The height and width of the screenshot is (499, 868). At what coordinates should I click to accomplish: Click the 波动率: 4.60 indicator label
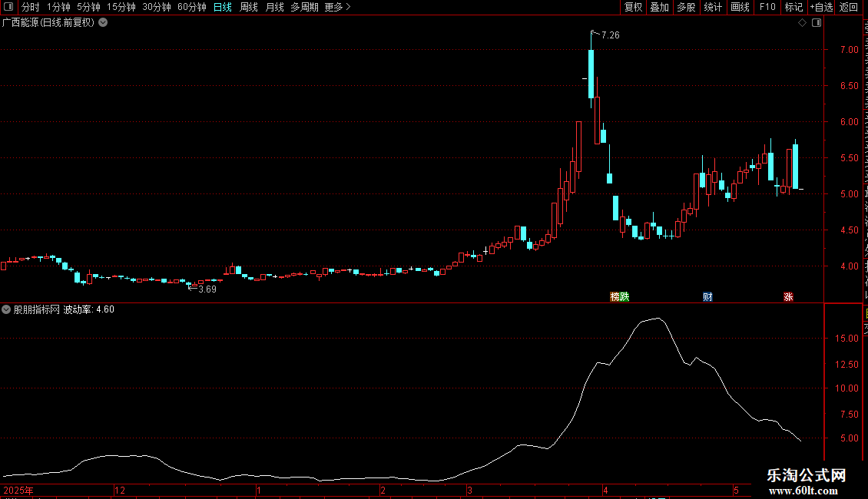88,309
